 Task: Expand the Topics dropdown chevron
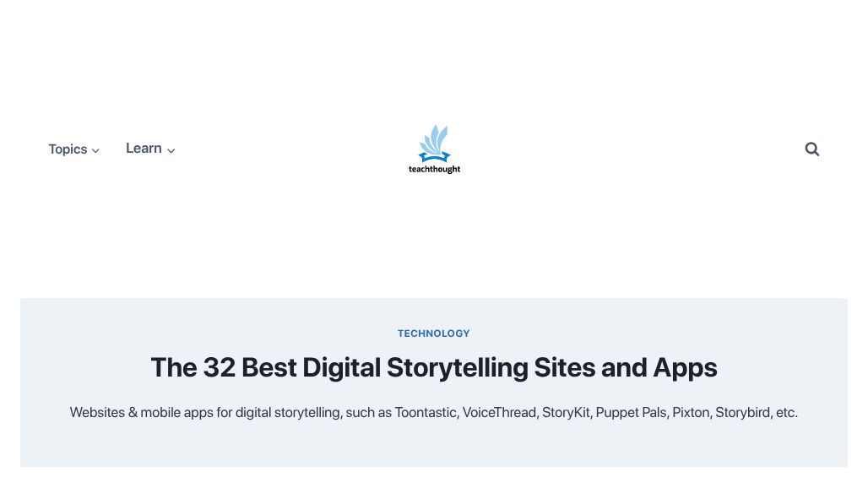(x=95, y=150)
